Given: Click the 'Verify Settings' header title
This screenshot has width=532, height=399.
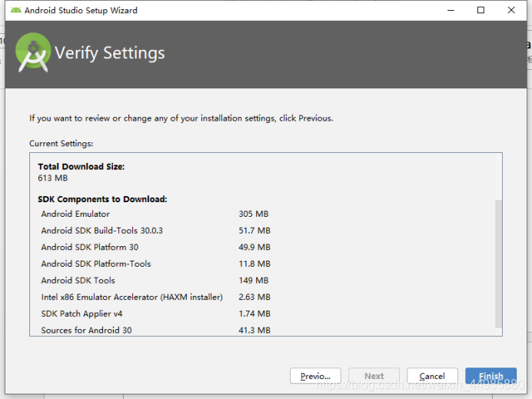Looking at the screenshot, I should click(x=110, y=53).
